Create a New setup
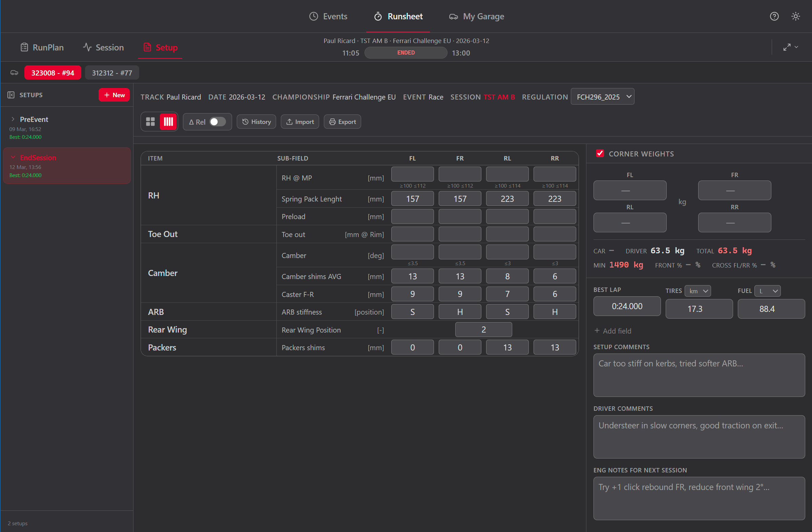Viewport: 812px width, 532px height. coord(113,95)
